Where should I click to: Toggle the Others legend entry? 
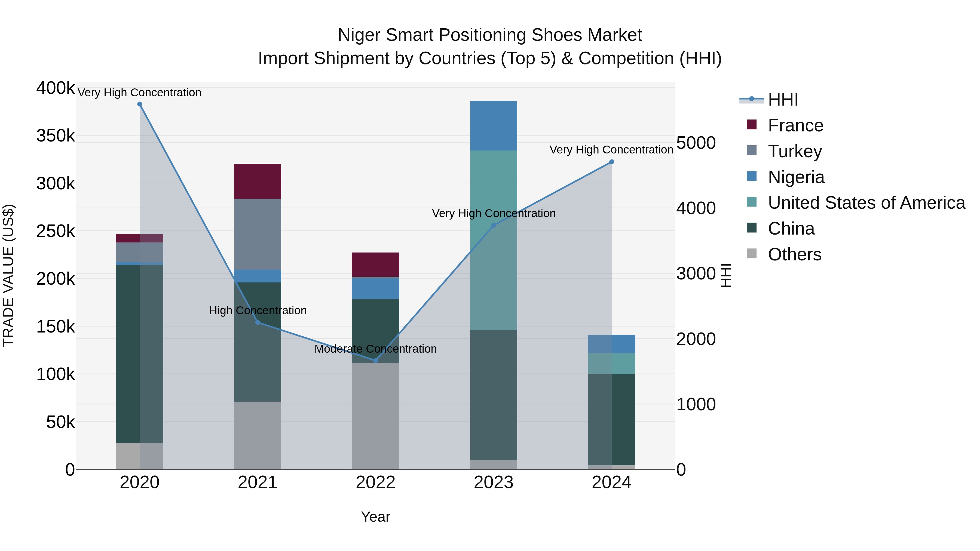pyautogui.click(x=784, y=254)
